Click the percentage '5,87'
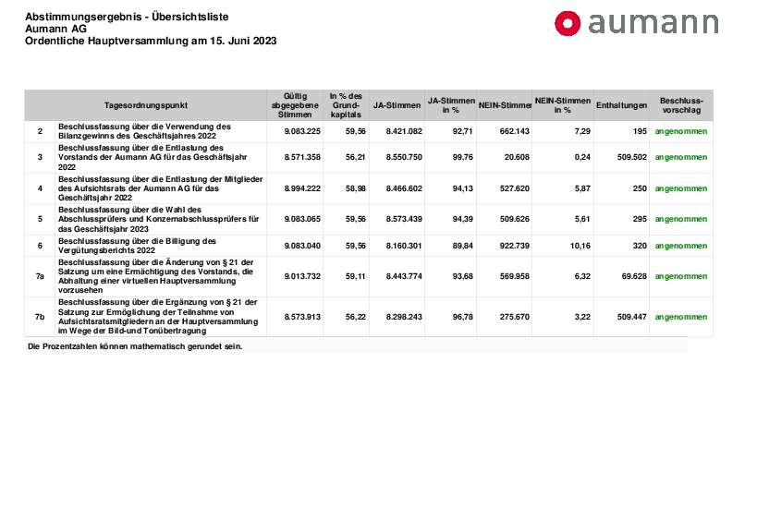757x532 pixels. coord(582,188)
